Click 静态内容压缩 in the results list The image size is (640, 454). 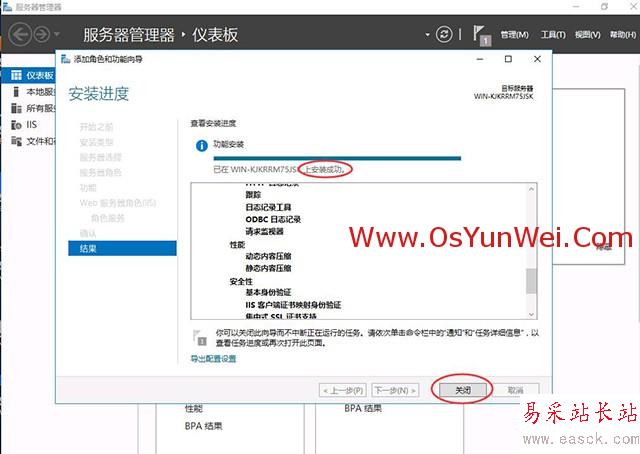(x=268, y=268)
